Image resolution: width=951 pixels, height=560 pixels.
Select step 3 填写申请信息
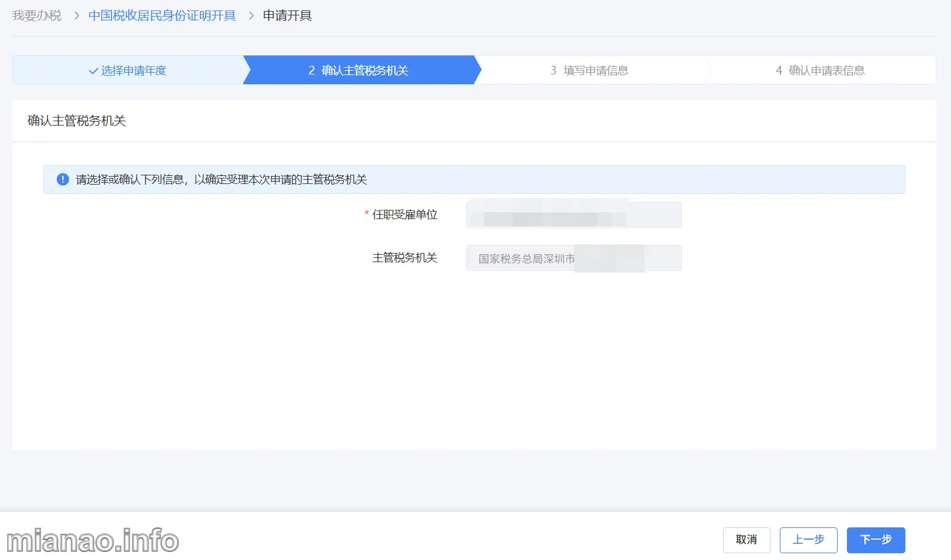tap(589, 71)
